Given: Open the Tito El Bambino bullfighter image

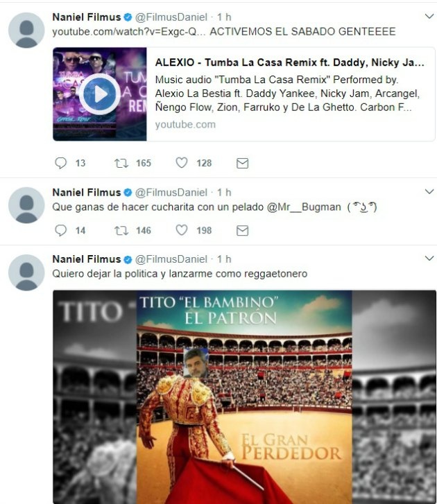Looking at the screenshot, I should (x=244, y=397).
